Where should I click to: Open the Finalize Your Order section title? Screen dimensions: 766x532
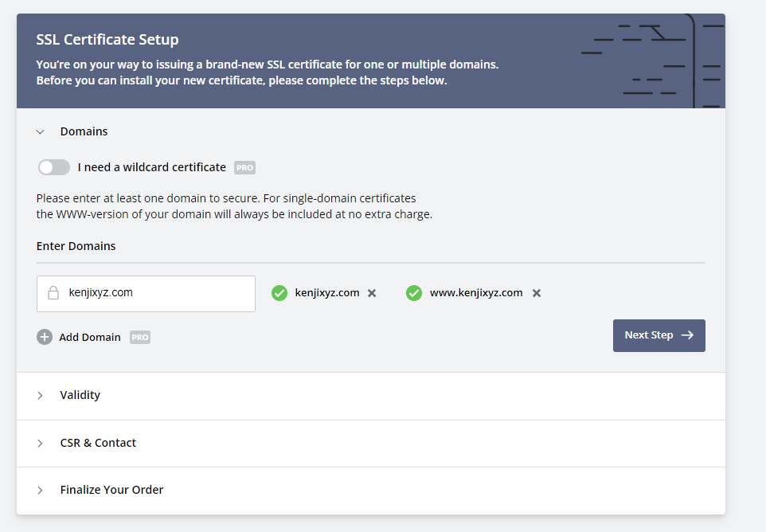coord(111,490)
